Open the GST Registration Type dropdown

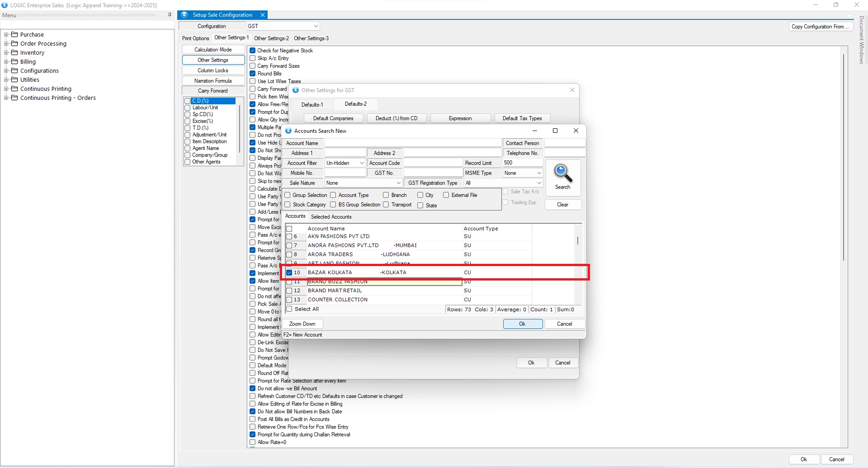[x=539, y=183]
